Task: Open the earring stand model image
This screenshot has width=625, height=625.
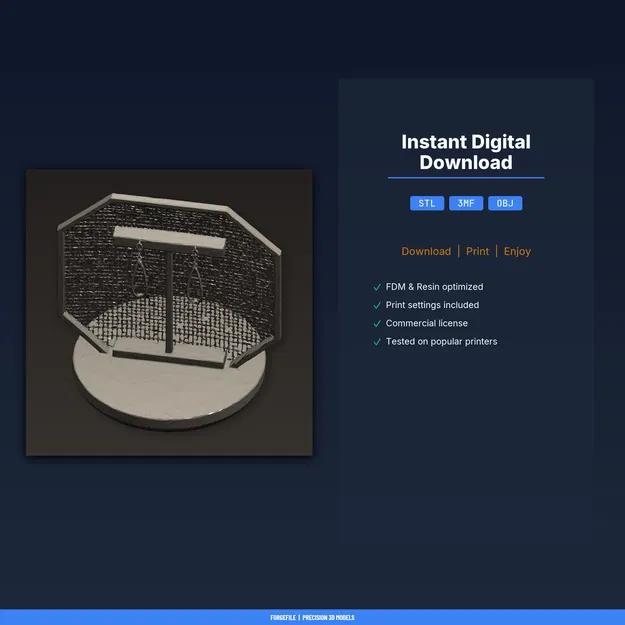Action: pos(169,312)
